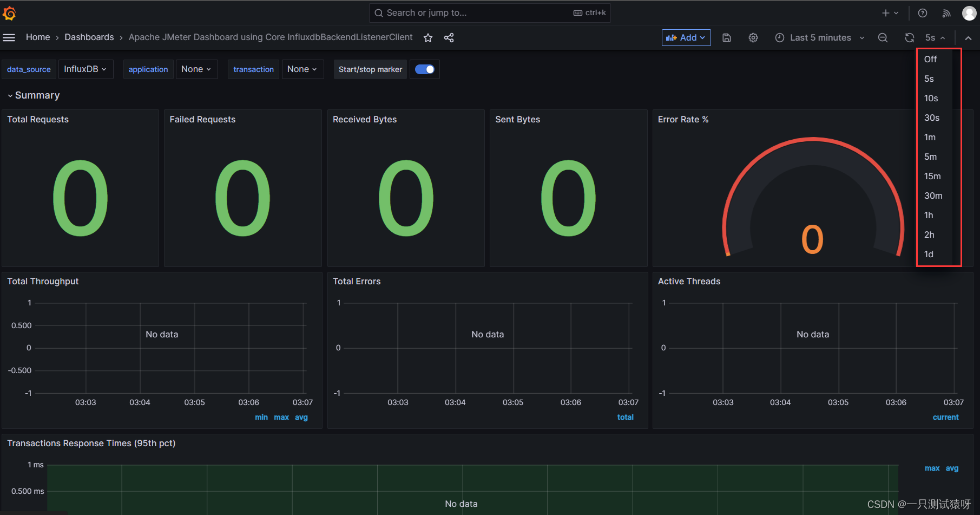Select the min legend entry under Total Throughput

(x=261, y=417)
